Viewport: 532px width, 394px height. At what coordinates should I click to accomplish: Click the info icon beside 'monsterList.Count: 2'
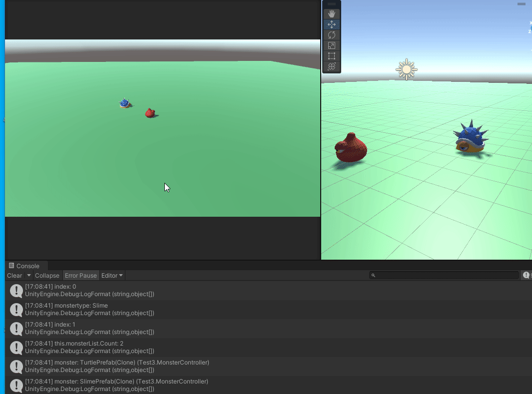click(x=16, y=348)
